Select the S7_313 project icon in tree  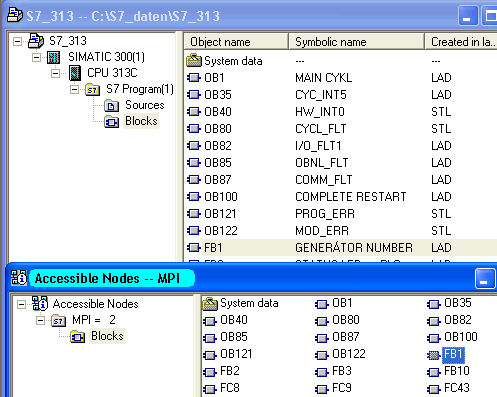pos(36,41)
